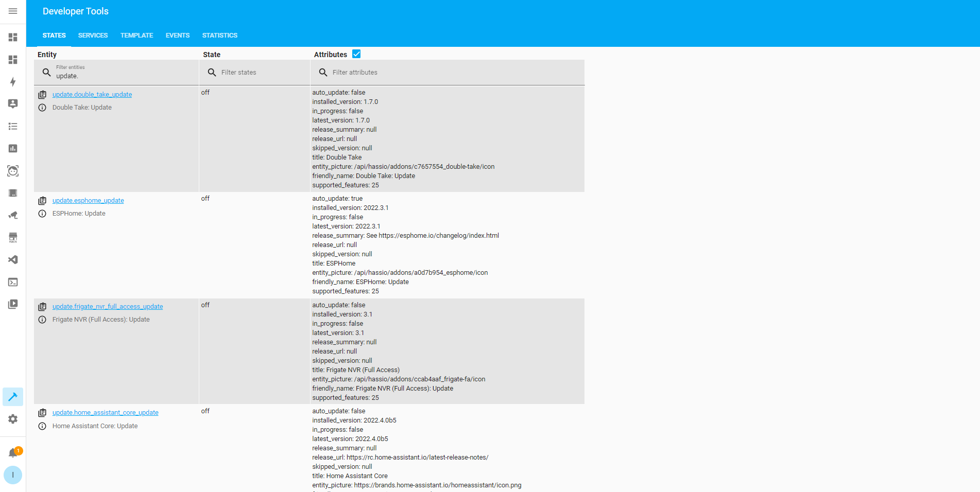Open the user profile avatar
This screenshot has width=980, height=492.
(x=13, y=475)
